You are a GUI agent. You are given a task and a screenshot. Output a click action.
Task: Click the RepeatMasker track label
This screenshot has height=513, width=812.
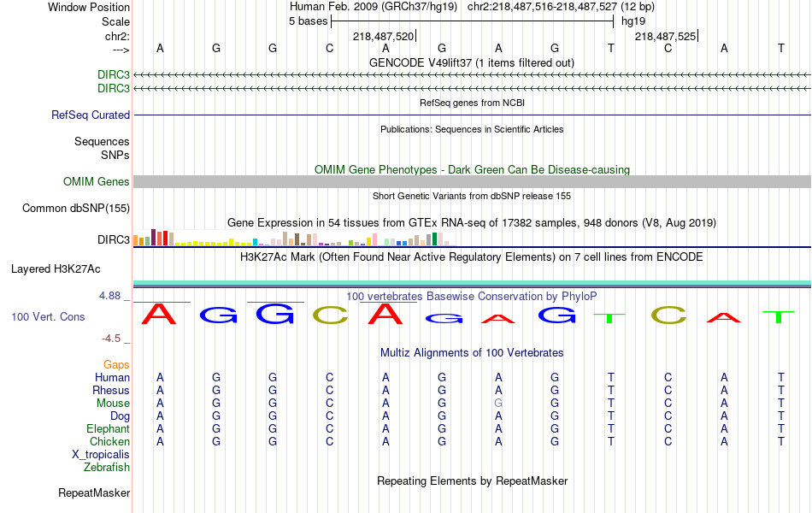click(x=94, y=492)
